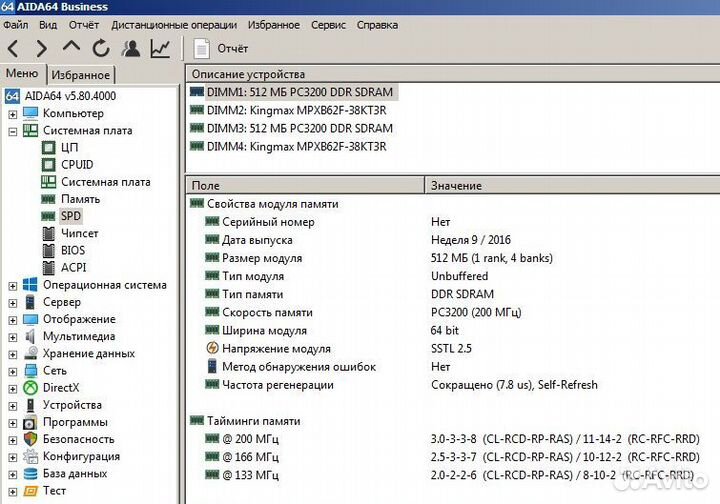Click the Мультимедиа speaker icon
720x504 pixels.
30,336
